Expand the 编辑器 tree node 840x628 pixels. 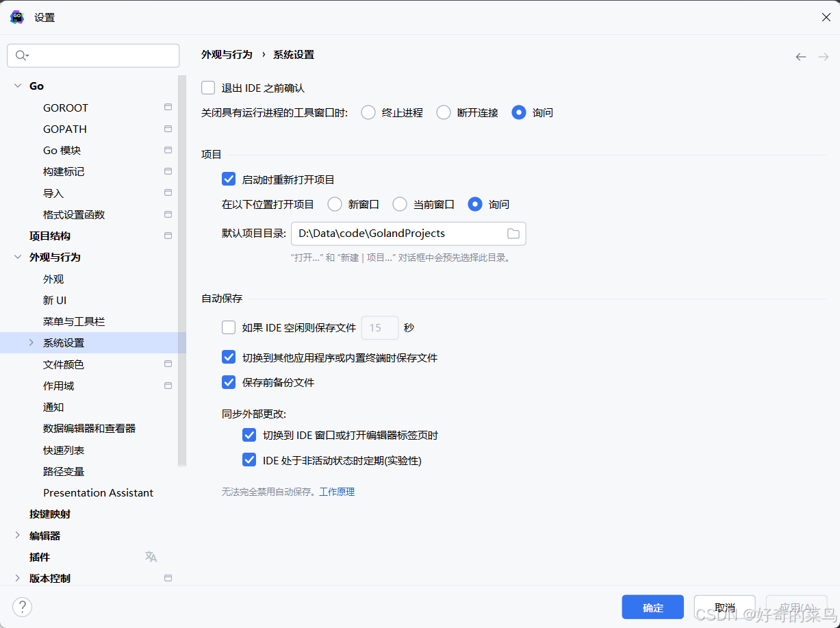(17, 536)
